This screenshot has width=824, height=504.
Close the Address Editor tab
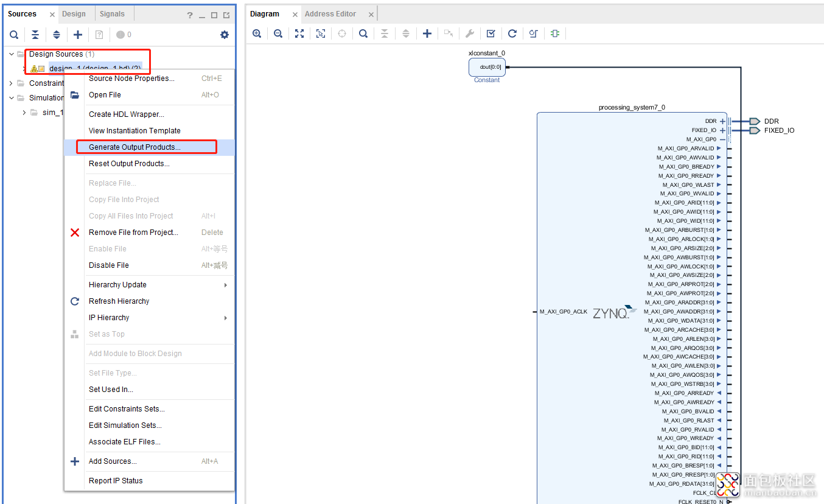click(371, 15)
